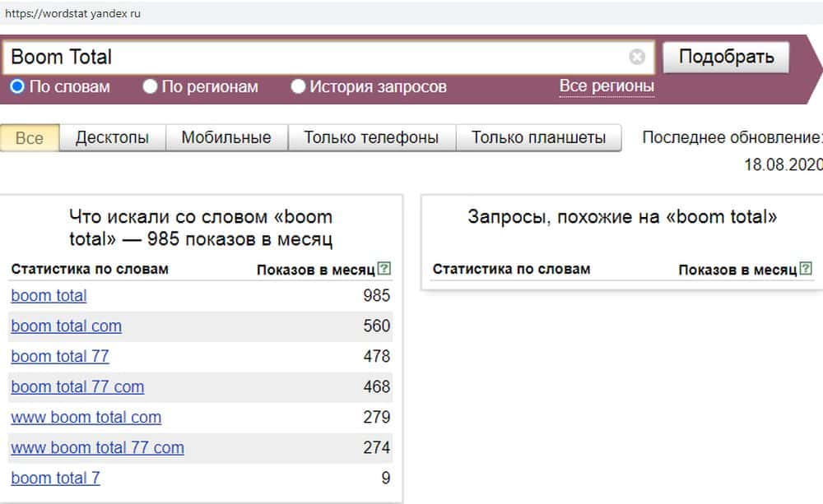Switch to the 'Мобильные' tab
The image size is (823, 504).
pyautogui.click(x=226, y=138)
